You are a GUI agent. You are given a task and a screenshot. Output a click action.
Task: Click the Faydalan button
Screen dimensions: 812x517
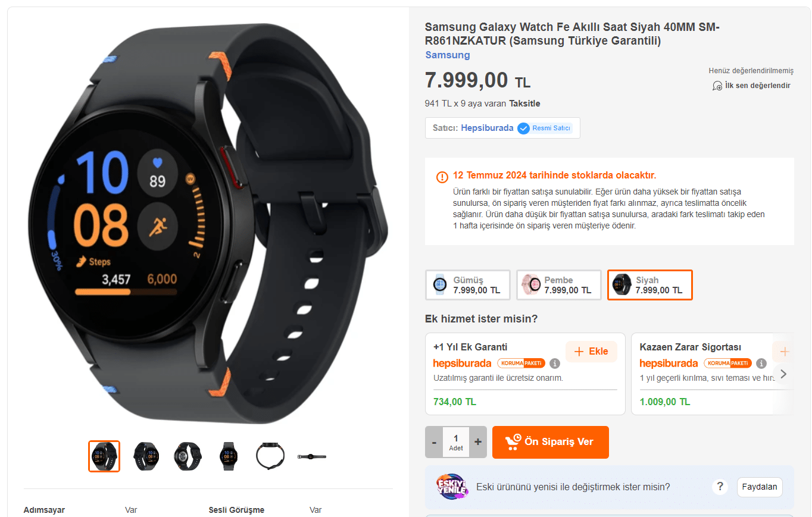point(760,487)
